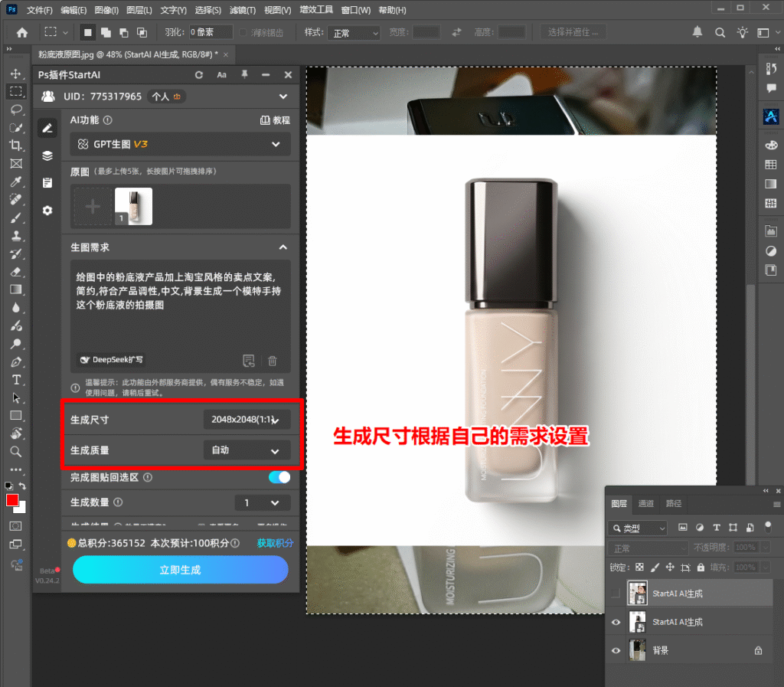Image resolution: width=784 pixels, height=687 pixels.
Task: Click the 获取积分 link
Action: point(275,543)
